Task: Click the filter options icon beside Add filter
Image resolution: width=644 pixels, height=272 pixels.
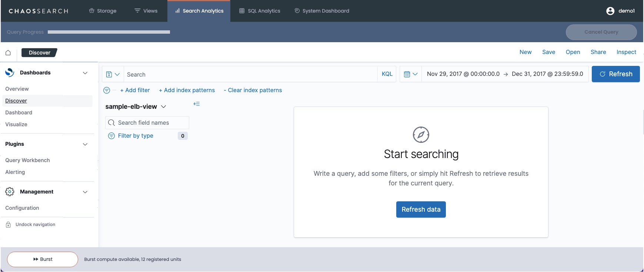Action: coord(107,90)
